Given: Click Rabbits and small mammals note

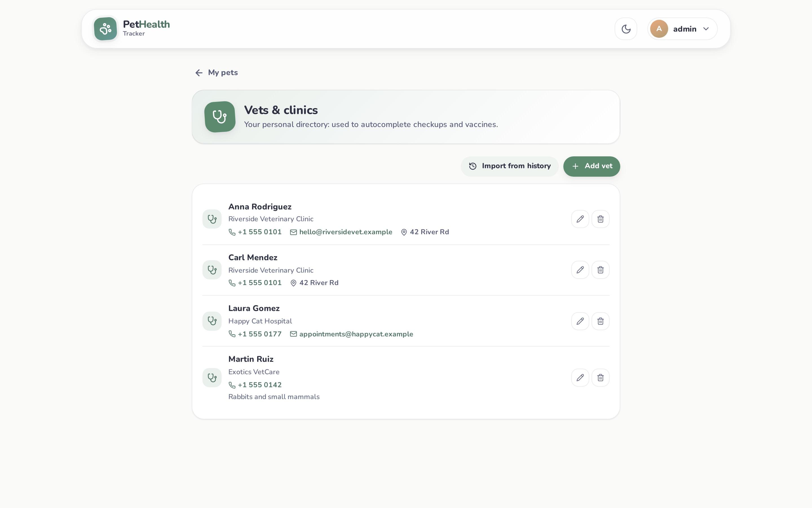Looking at the screenshot, I should coord(274,397).
